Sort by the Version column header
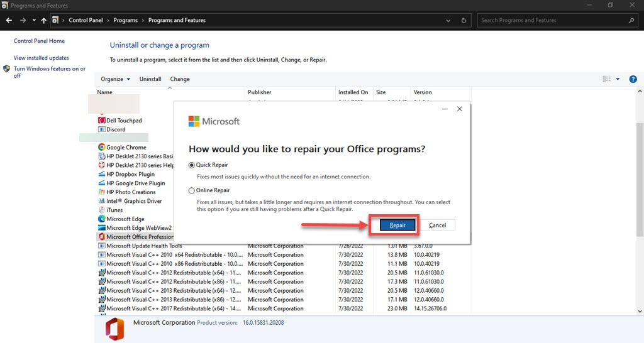644x343 pixels. 441,92
